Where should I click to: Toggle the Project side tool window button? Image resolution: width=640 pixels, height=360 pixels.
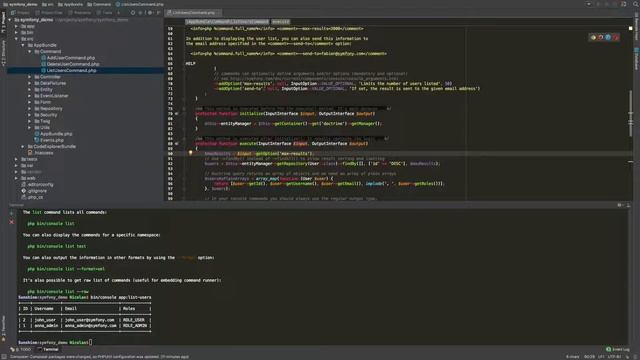click(x=3, y=22)
